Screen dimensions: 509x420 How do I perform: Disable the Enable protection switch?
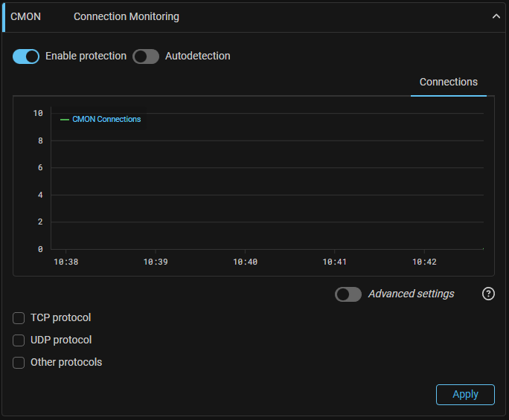tap(26, 56)
